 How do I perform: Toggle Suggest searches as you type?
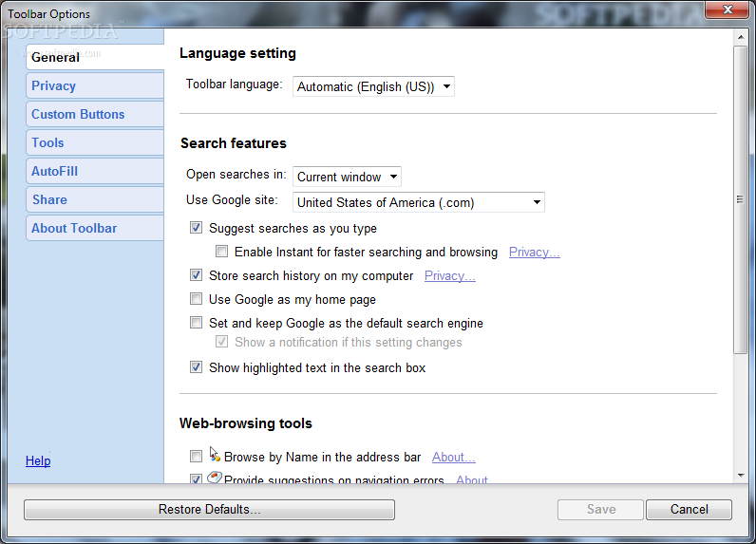click(196, 228)
